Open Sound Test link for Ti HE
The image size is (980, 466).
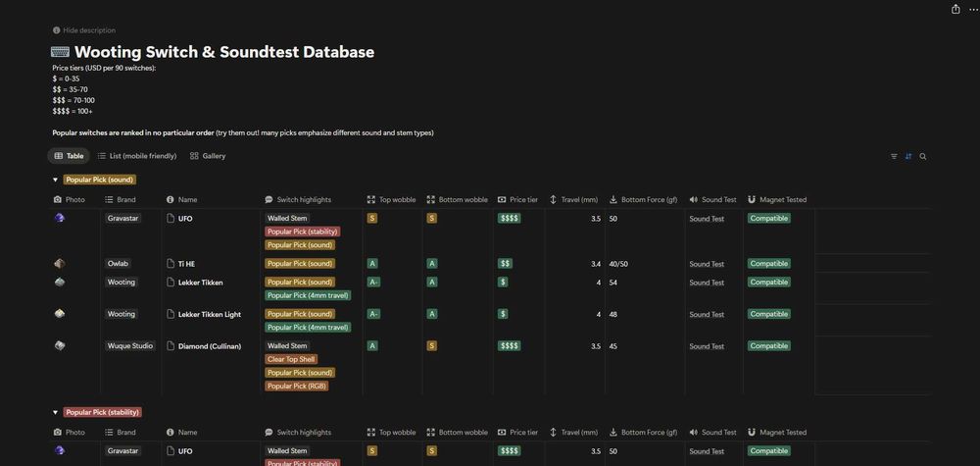[x=707, y=264]
